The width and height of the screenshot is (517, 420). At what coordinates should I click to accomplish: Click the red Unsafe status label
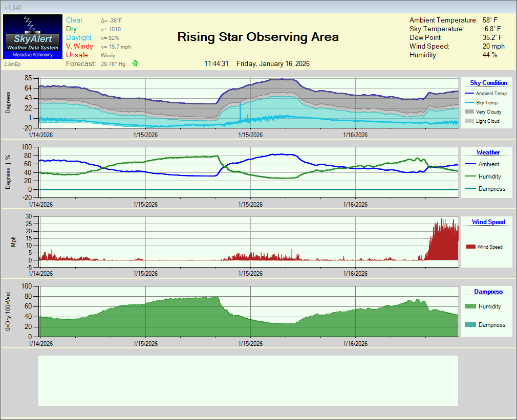click(77, 55)
